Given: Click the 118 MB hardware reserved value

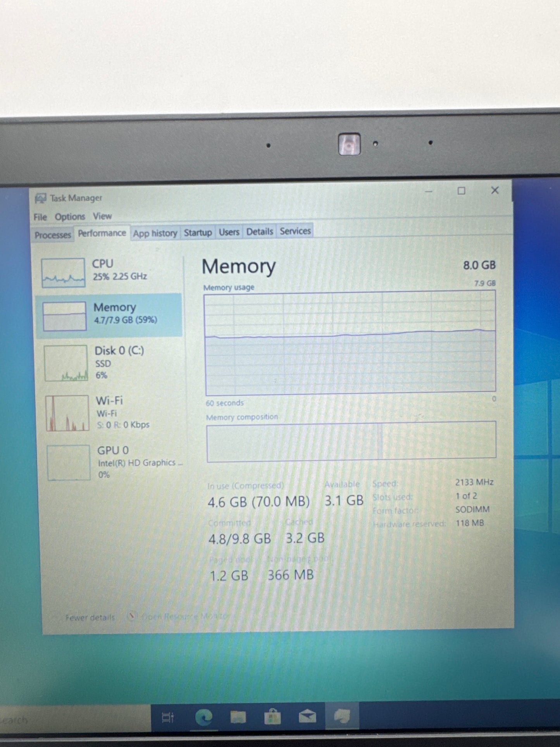Looking at the screenshot, I should [470, 523].
